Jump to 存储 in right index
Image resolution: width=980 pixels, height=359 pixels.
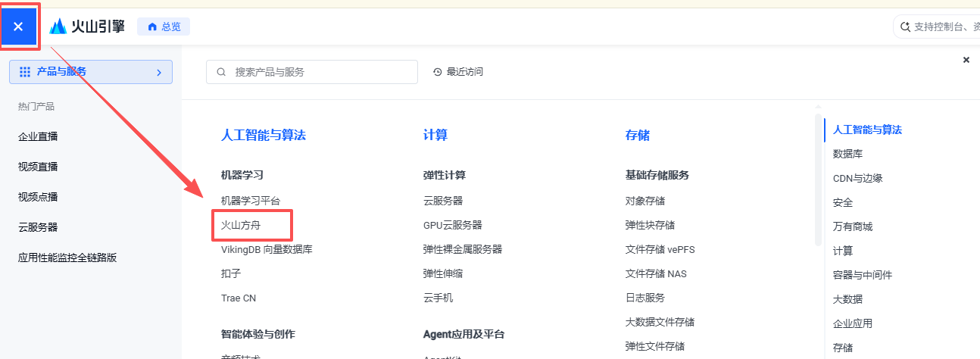843,348
